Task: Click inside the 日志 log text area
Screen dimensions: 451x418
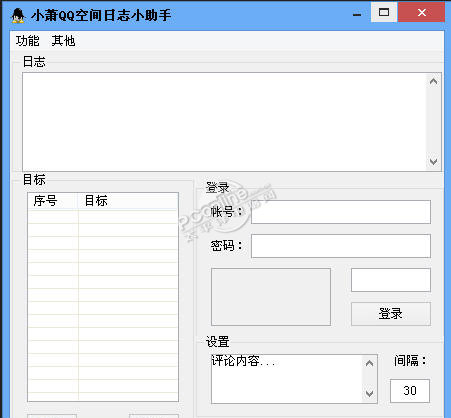Action: pyautogui.click(x=224, y=122)
